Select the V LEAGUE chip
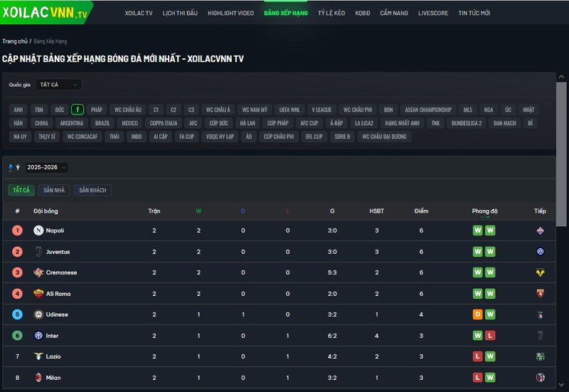This screenshot has width=569, height=392. 321,110
